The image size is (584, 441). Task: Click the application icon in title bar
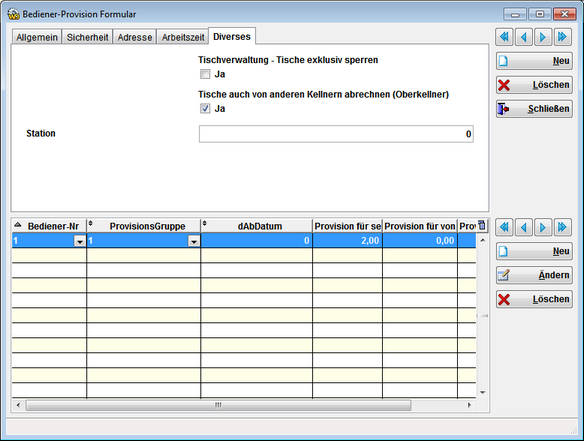pos(13,14)
